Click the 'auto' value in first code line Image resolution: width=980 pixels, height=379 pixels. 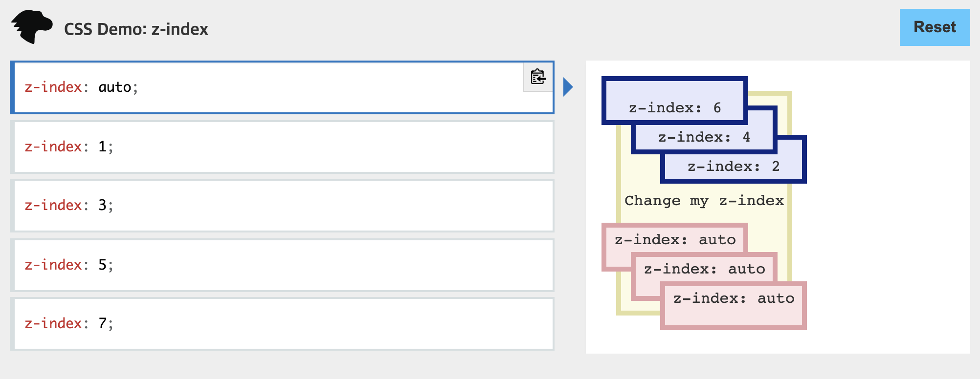[x=115, y=87]
